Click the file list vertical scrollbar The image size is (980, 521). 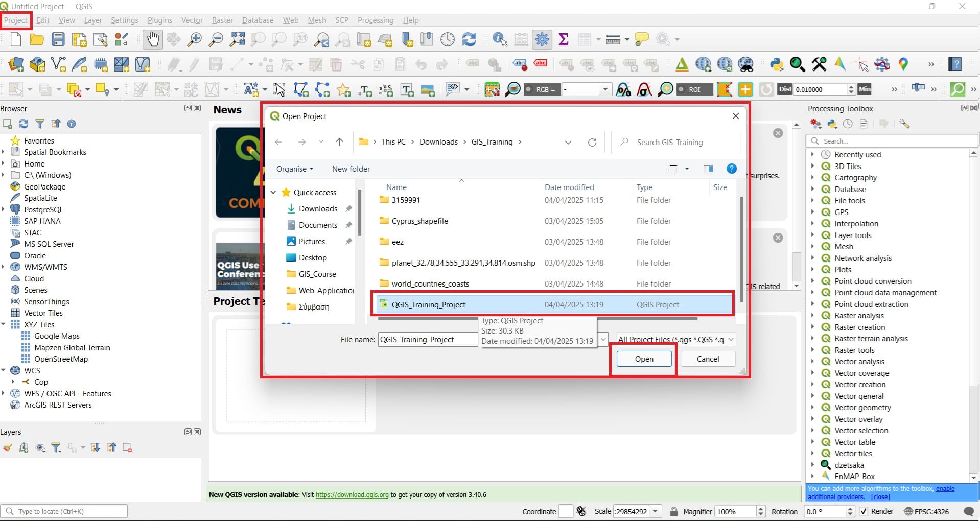coord(741,249)
